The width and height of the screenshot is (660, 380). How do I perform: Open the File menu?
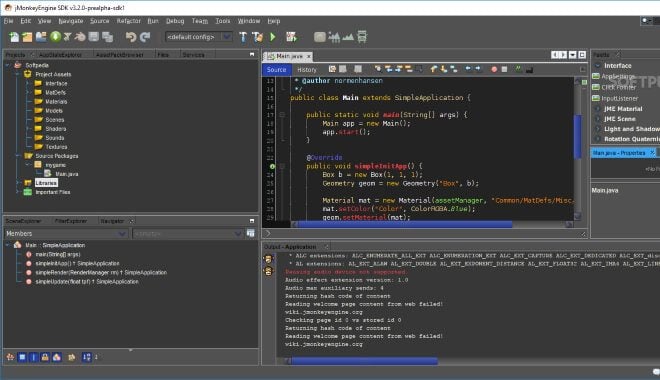[8, 21]
